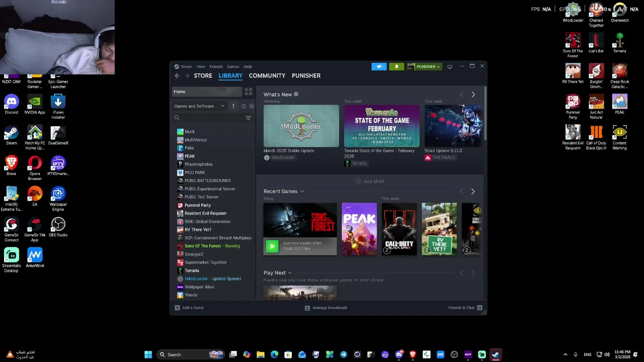Show hidden system tray icons chevron
This screenshot has height=362, width=644.
pos(565,355)
